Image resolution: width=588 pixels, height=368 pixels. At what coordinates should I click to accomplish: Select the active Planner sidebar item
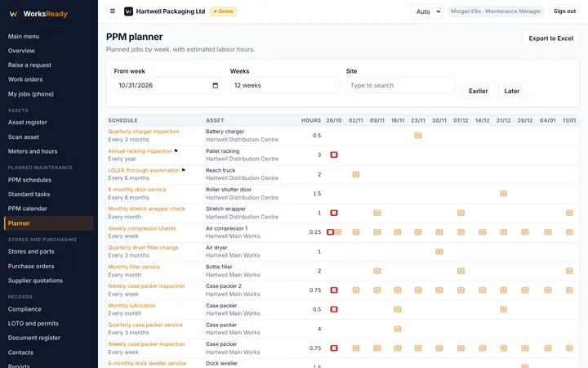pos(49,223)
